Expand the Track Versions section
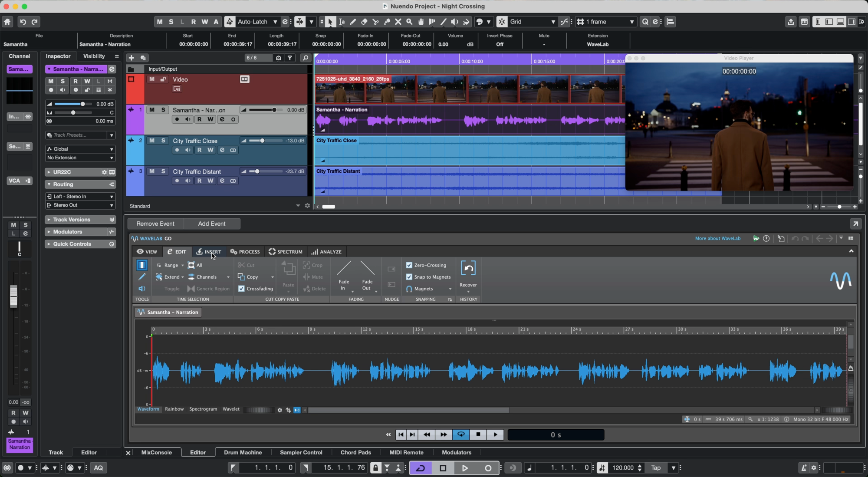The width and height of the screenshot is (868, 477). (x=72, y=220)
